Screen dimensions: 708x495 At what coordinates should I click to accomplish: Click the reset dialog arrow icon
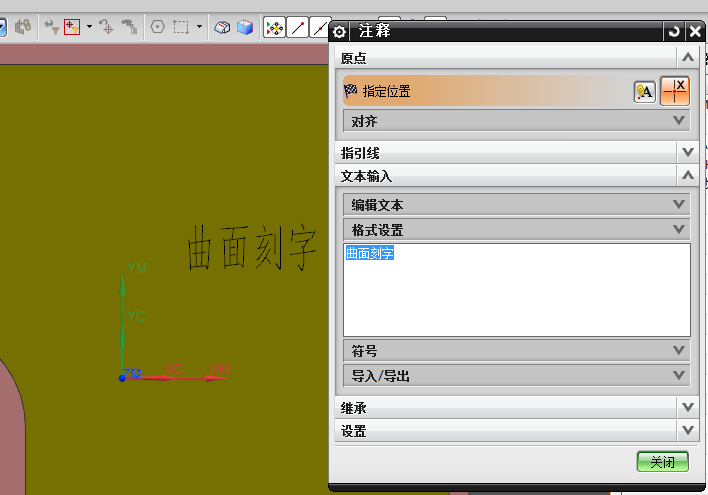[674, 31]
